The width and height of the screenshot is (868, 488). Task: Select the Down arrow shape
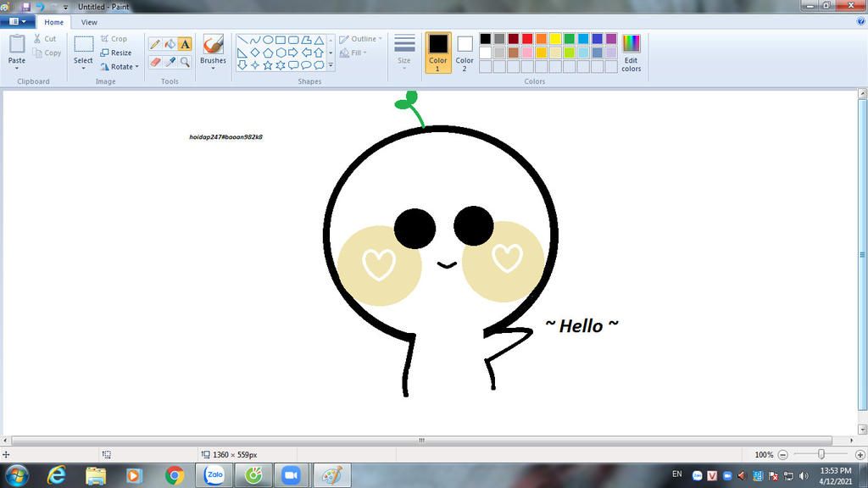coord(242,65)
